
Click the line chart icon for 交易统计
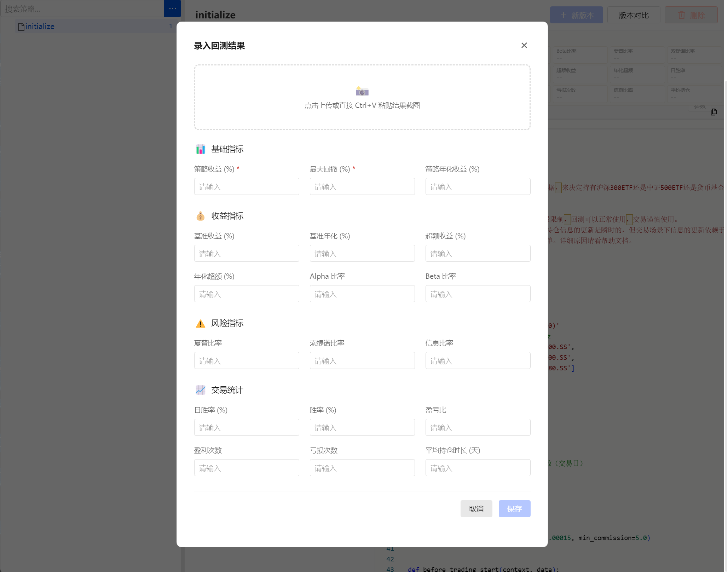point(200,390)
